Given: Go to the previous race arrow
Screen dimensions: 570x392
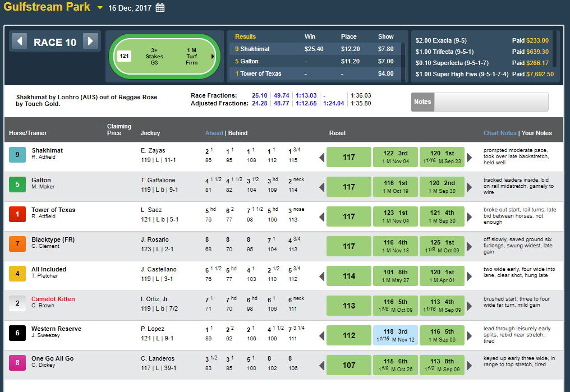Looking at the screenshot, I should [20, 41].
